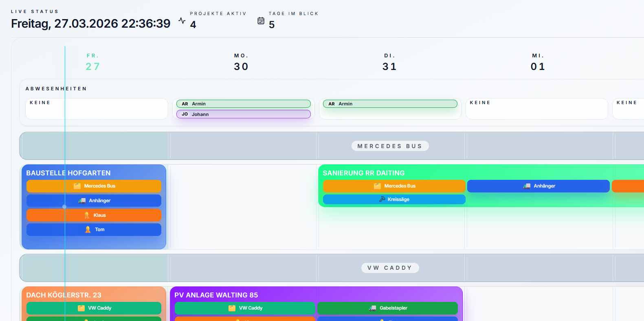Click the calendar icon beside Tage im Blick
This screenshot has width=644, height=321.
click(x=261, y=21)
